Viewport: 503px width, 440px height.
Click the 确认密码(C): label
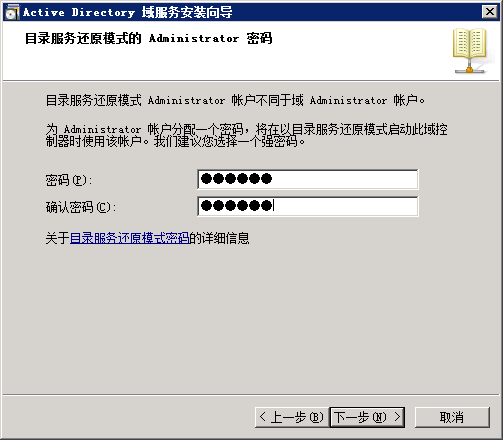coord(81,207)
